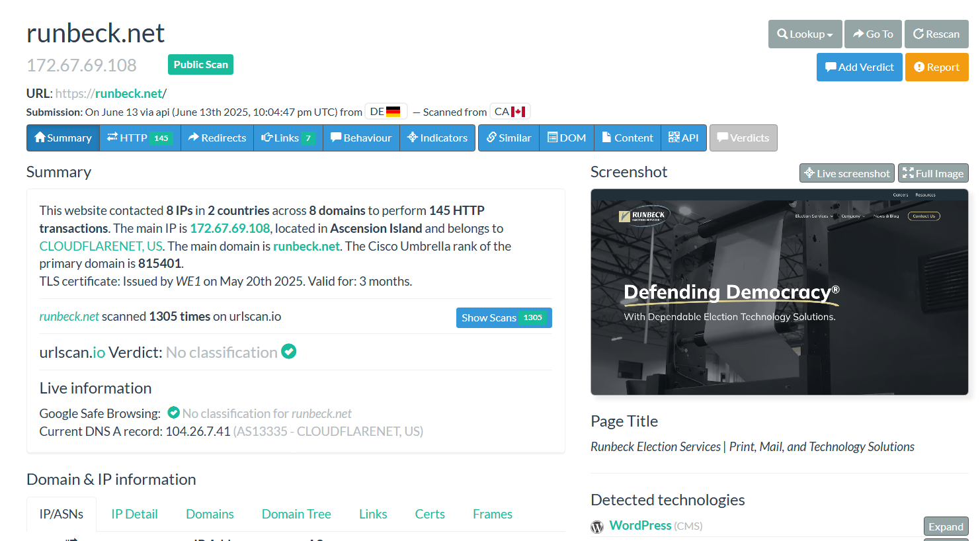Click the page title text Runbeck Election Services

coord(753,446)
